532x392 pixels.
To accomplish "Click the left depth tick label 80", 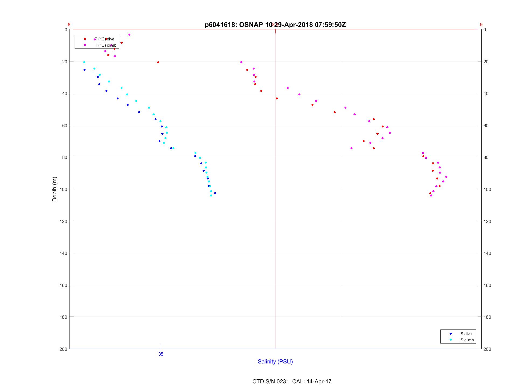I will [x=65, y=157].
